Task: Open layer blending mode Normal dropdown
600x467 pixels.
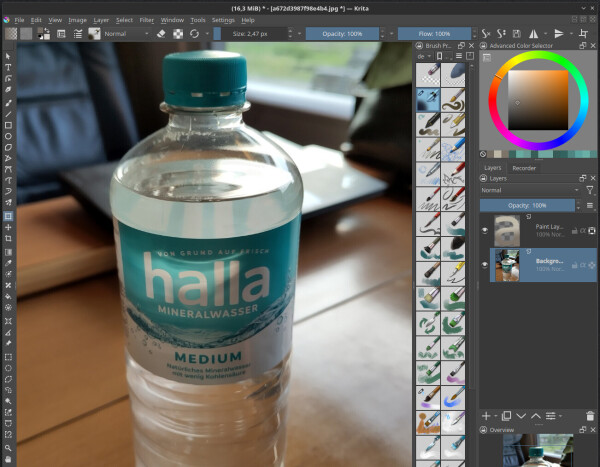Action: pyautogui.click(x=531, y=190)
